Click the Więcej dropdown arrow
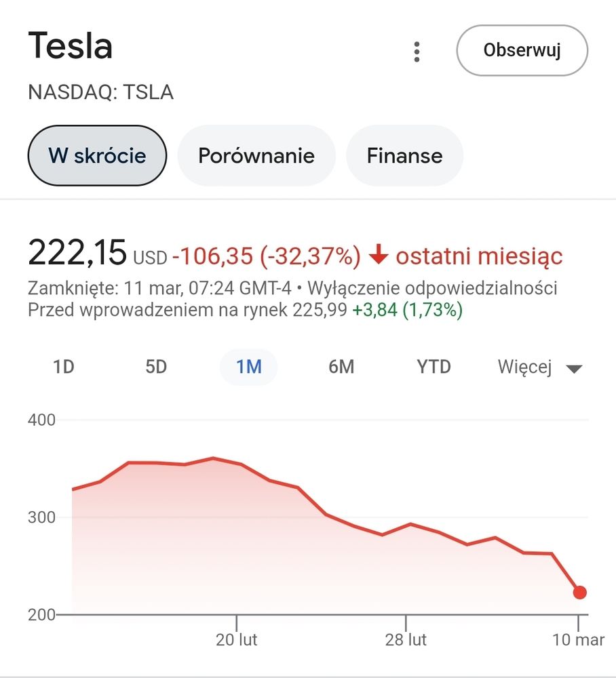616x678 pixels. [x=574, y=369]
